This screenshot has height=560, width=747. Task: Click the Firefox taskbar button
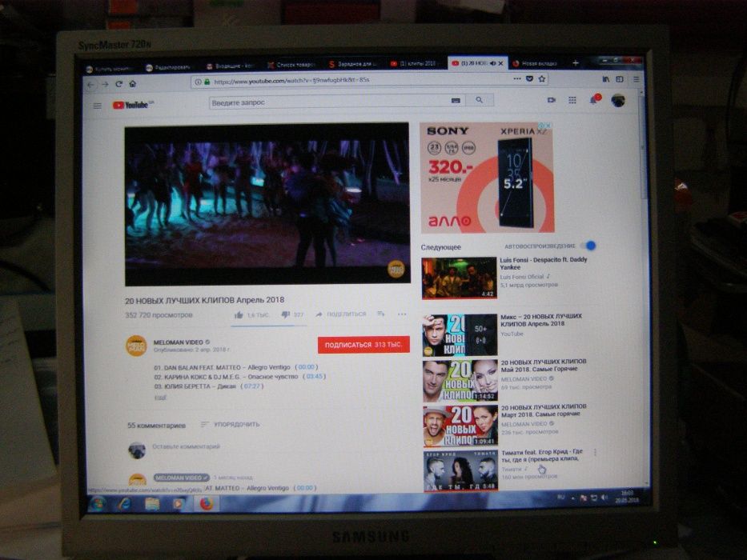pyautogui.click(x=207, y=503)
